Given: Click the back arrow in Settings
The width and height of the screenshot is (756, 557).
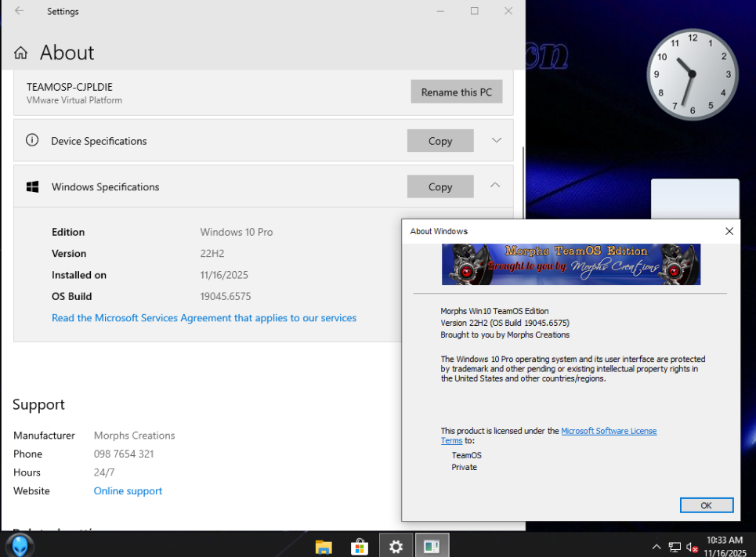Looking at the screenshot, I should [20, 11].
